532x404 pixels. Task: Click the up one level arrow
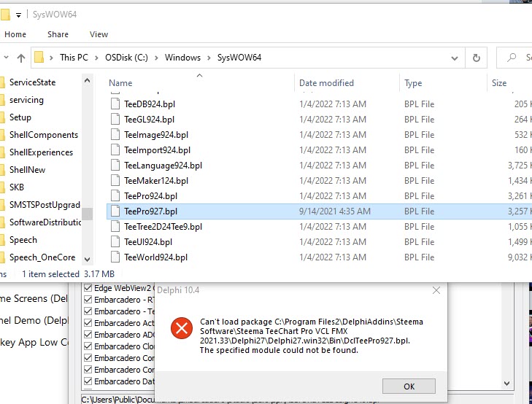pos(21,58)
